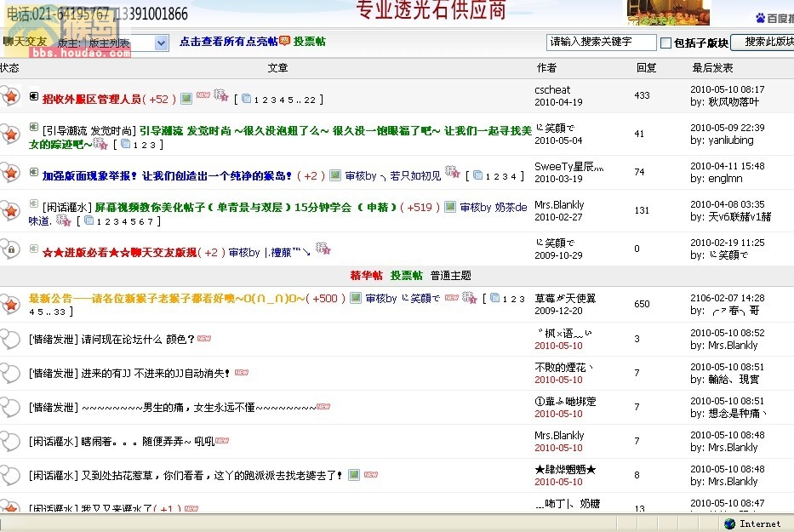794x532 pixels.
Task: Click the 搜索此版块 button
Action: 763,42
